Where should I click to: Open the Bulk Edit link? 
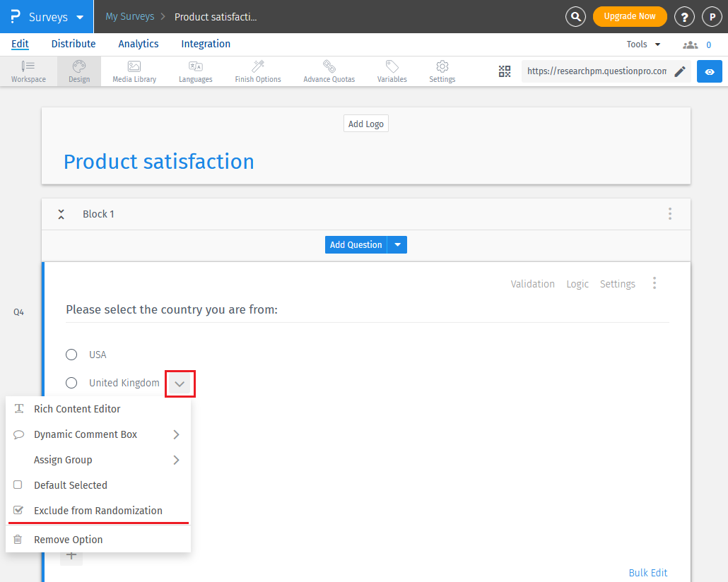647,573
